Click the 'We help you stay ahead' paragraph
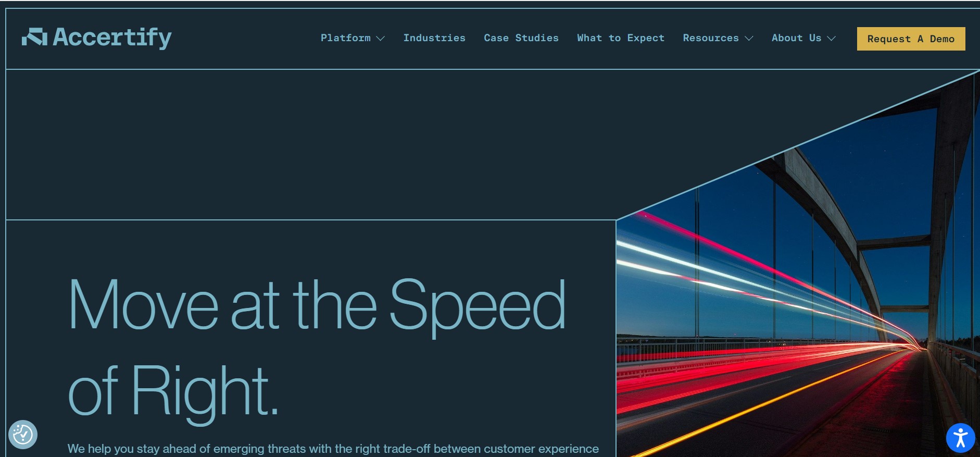The width and height of the screenshot is (980, 457). [333, 449]
